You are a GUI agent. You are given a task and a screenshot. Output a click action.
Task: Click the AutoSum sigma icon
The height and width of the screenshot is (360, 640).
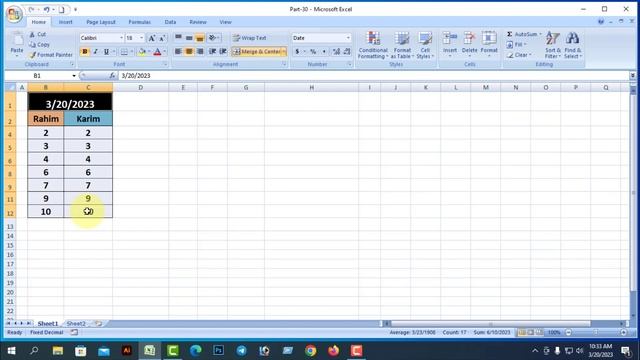(x=510, y=34)
